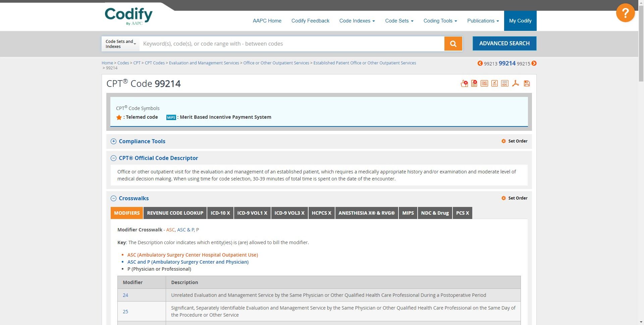Click the MIPS symbol badge
The height and width of the screenshot is (325, 644).
[171, 117]
